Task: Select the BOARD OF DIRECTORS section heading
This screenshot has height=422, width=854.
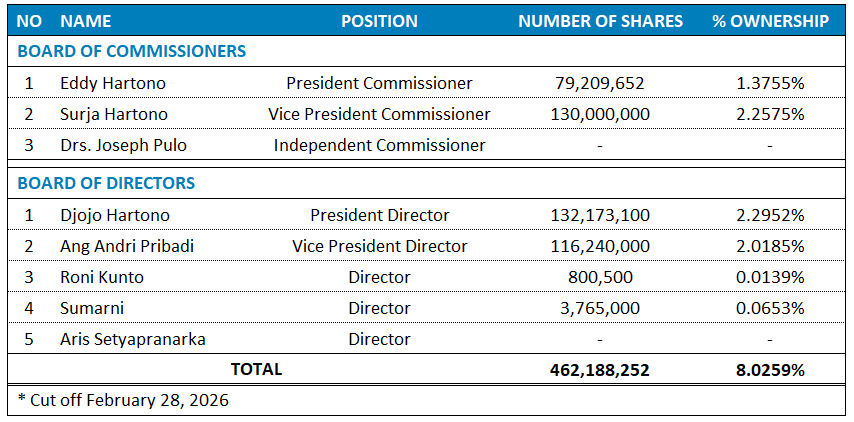Action: click(106, 183)
